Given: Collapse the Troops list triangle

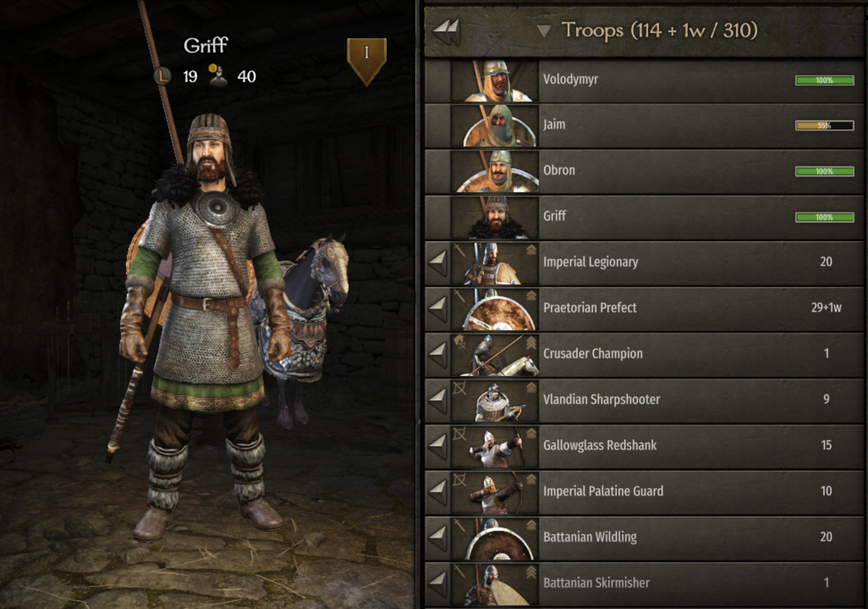Looking at the screenshot, I should click(x=544, y=31).
